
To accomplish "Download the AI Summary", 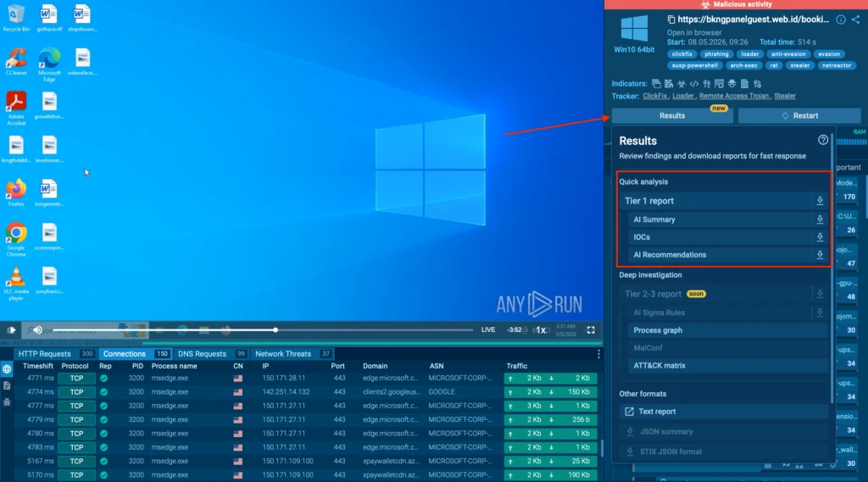I will 820,219.
